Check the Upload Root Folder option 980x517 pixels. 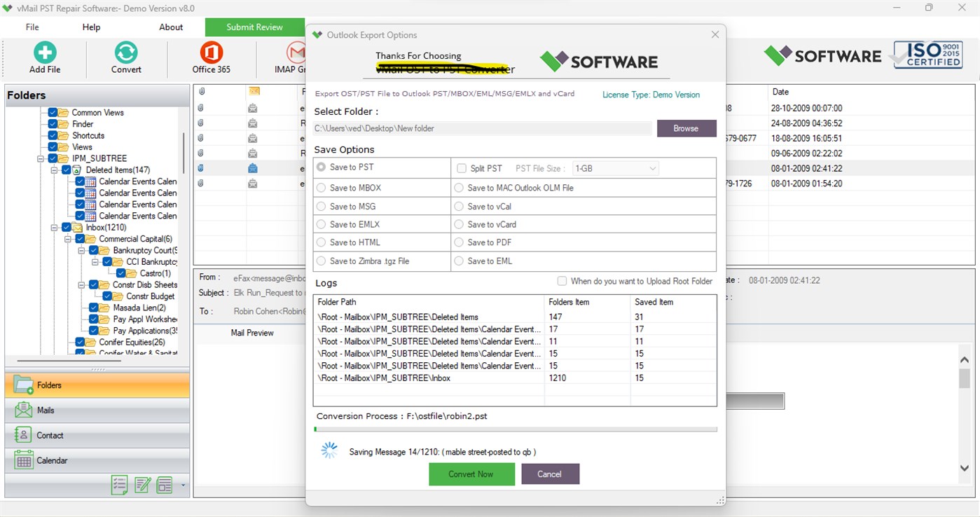coord(562,281)
